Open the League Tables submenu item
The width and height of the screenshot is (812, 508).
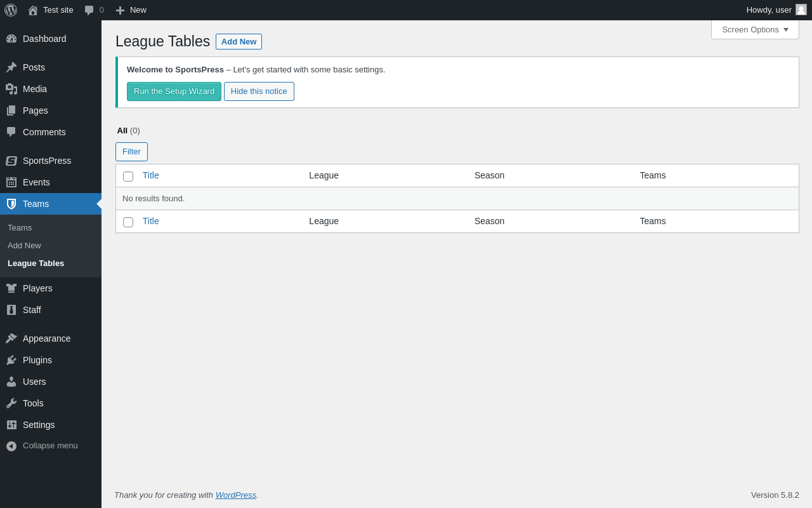[x=36, y=263]
